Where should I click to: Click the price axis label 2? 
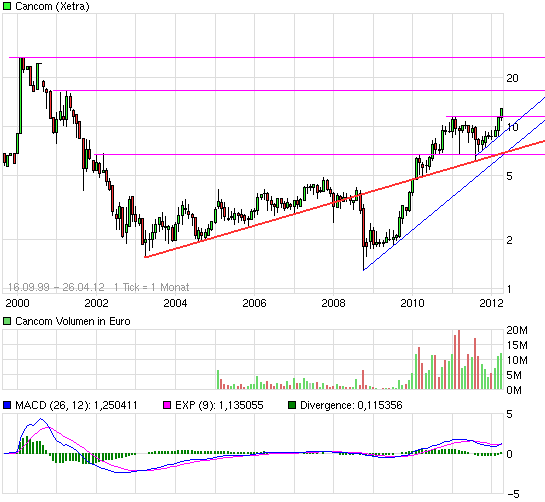(x=510, y=240)
